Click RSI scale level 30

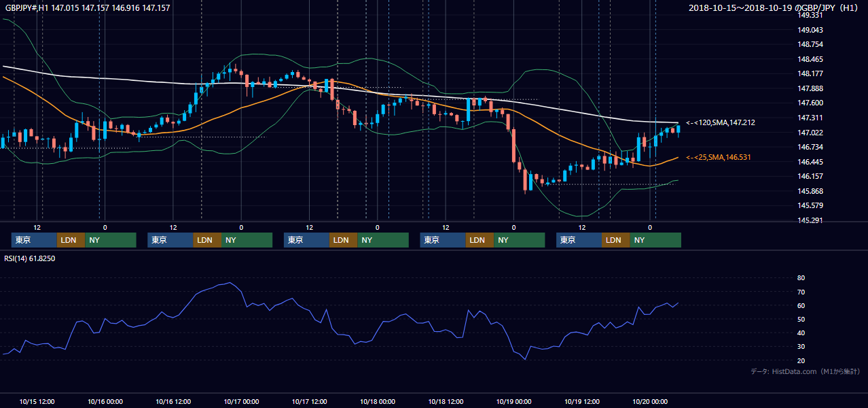coord(801,347)
